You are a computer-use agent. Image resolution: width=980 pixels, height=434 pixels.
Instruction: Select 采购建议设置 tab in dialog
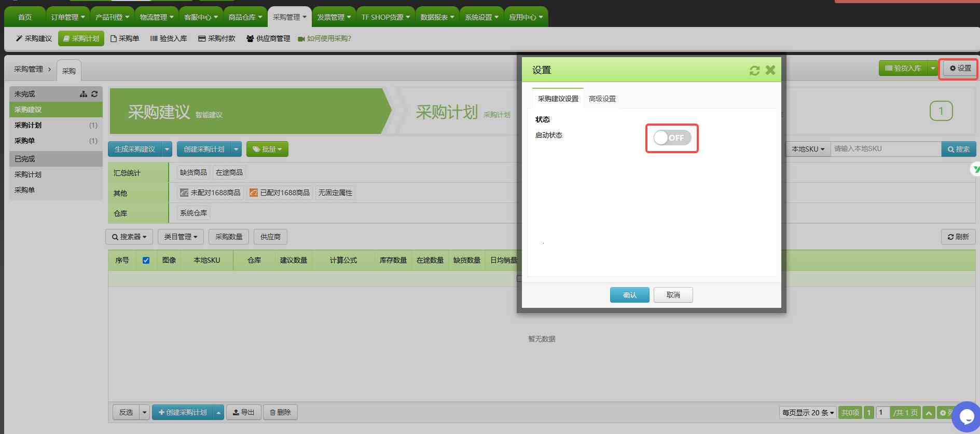click(x=558, y=99)
